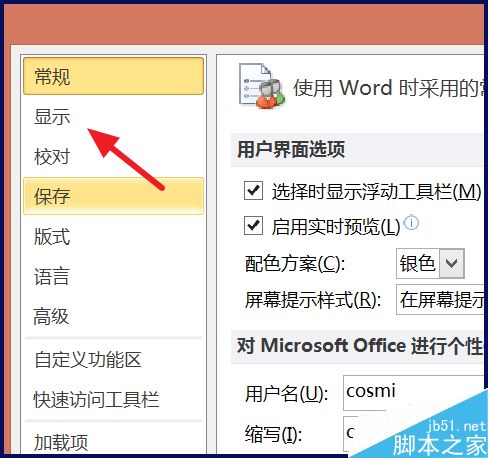Open the 加载项 category
Screen dimensions: 488x458
pyautogui.click(x=113, y=442)
